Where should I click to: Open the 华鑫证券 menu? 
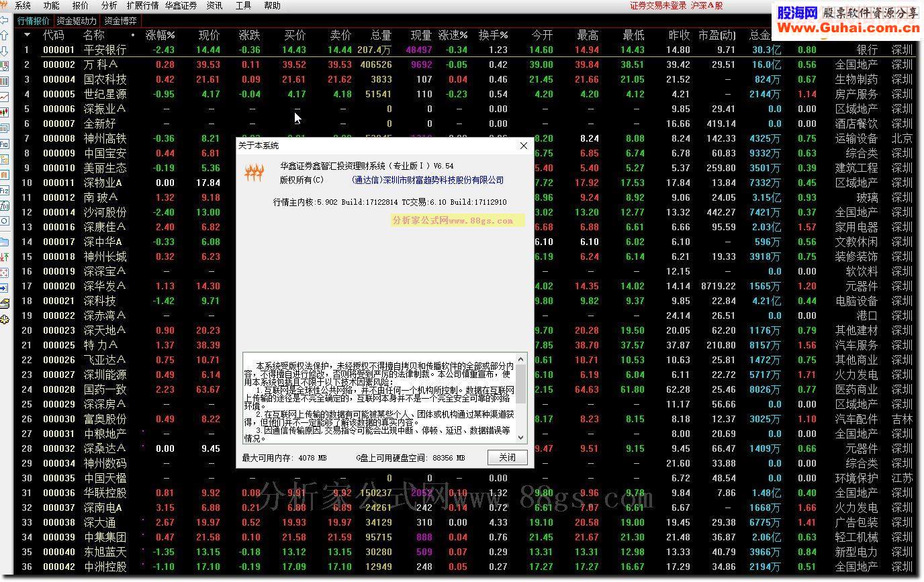click(x=181, y=5)
